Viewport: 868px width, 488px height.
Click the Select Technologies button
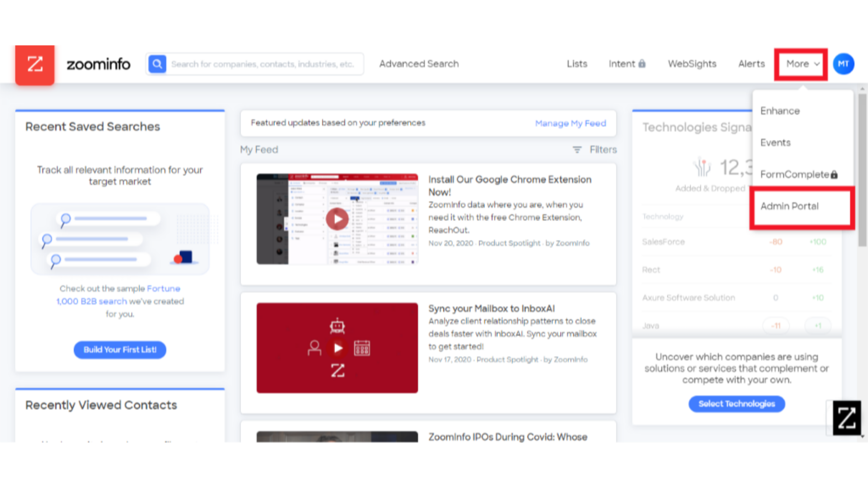[x=736, y=404]
